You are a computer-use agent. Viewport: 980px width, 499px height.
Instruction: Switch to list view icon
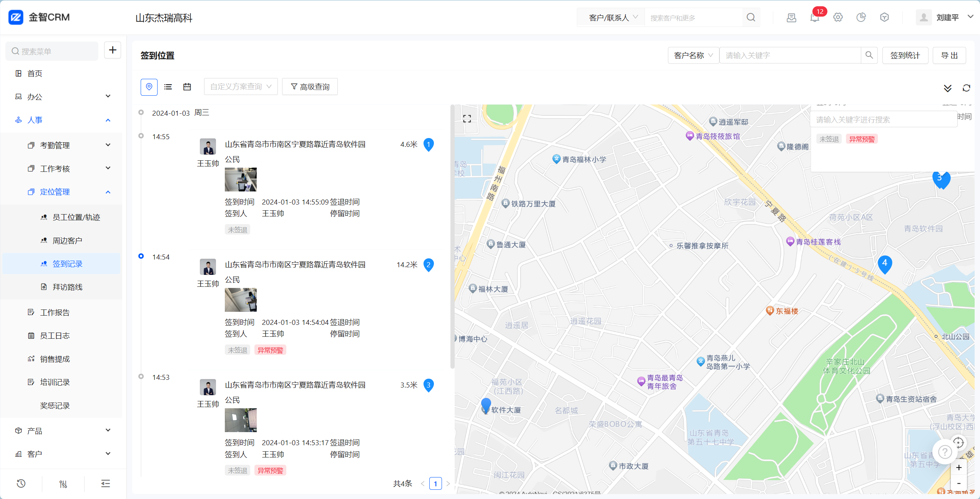168,87
